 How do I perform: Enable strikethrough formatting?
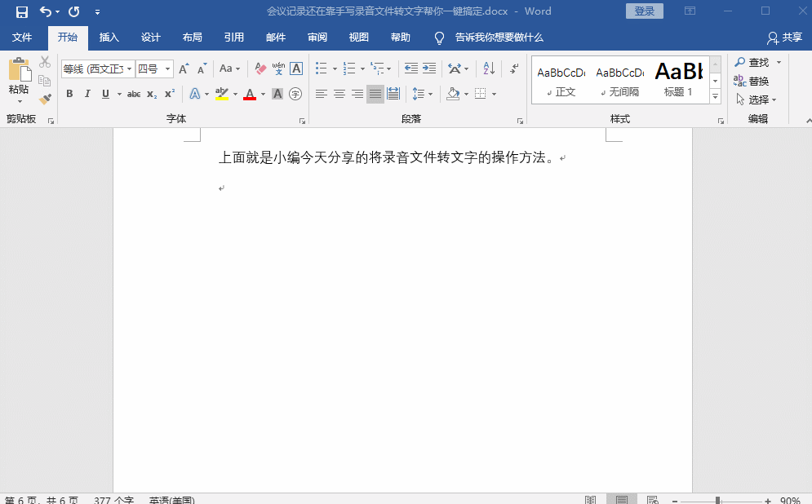pos(133,93)
